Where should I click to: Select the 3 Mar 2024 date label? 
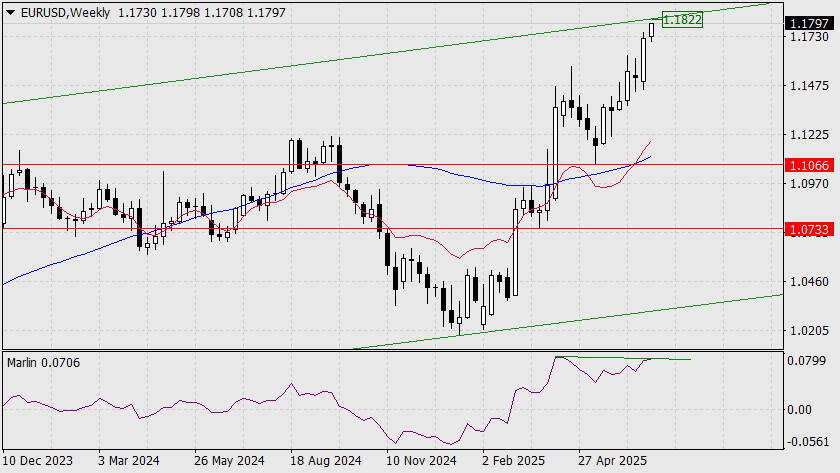coord(129,461)
